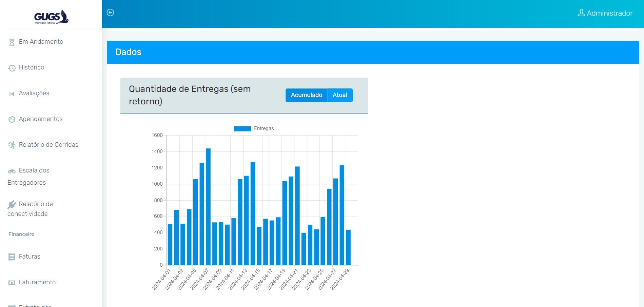The image size is (644, 307).
Task: Click the last bar for 2024-04-29
Action: tap(348, 247)
